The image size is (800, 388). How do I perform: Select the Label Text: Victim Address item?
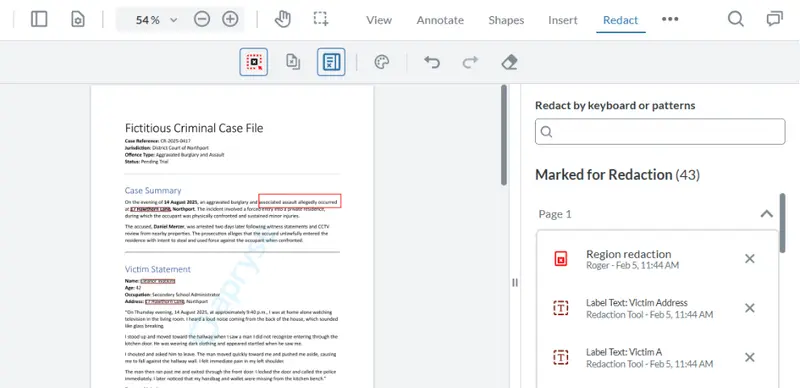[x=657, y=308]
